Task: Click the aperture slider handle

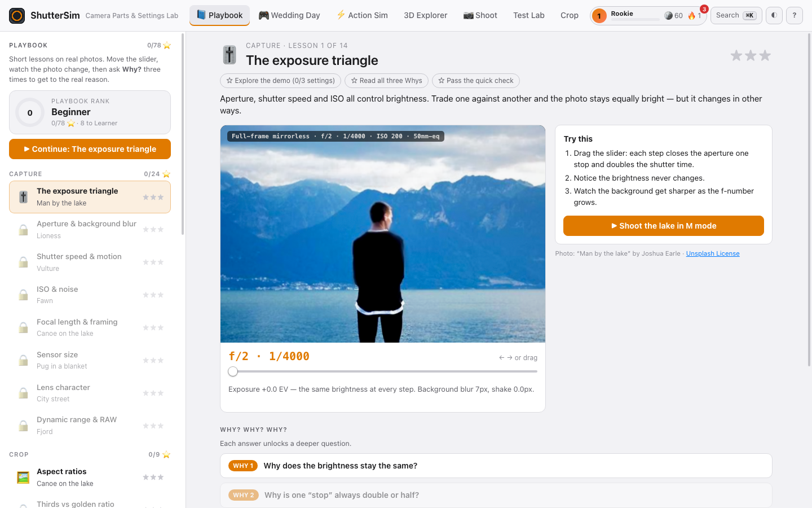Action: click(x=233, y=371)
